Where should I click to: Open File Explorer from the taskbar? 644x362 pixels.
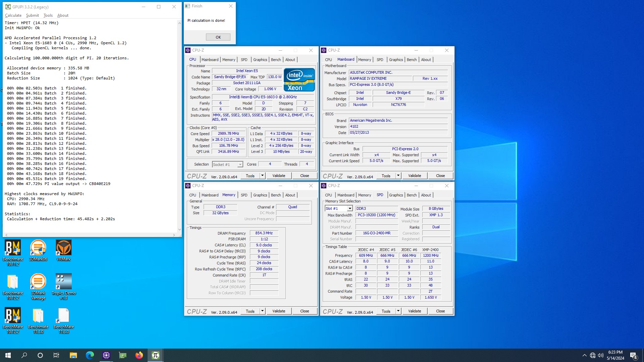point(73,355)
